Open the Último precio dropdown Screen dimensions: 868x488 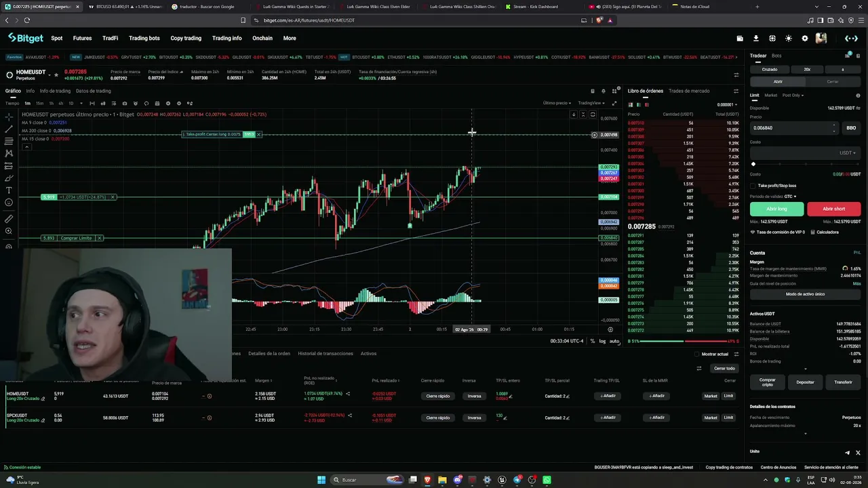pyautogui.click(x=557, y=103)
